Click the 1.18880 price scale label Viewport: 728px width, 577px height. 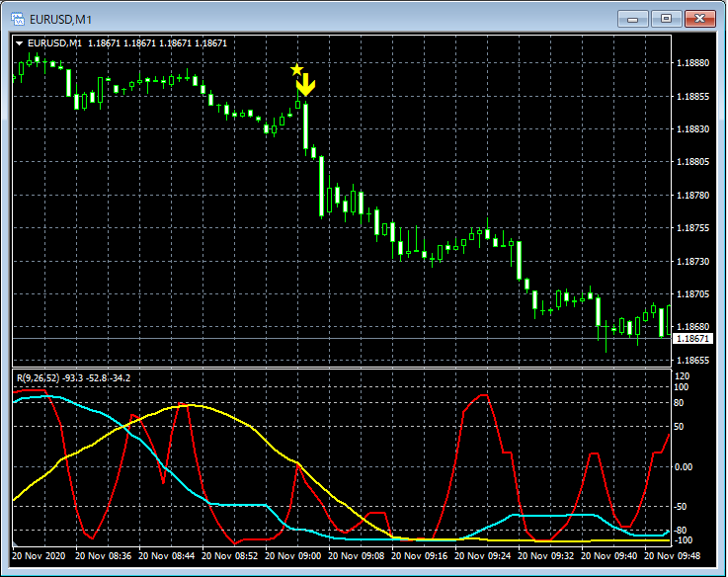point(690,63)
